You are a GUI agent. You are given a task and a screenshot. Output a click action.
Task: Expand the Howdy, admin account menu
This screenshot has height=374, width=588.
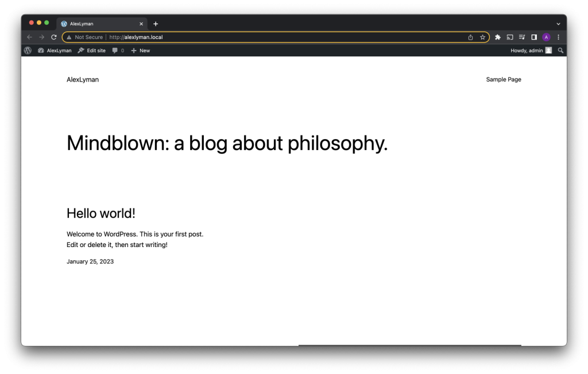point(531,51)
